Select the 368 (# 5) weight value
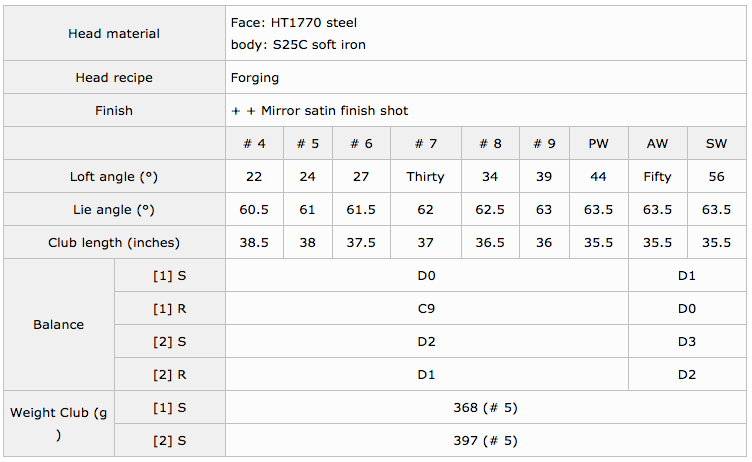 point(485,407)
